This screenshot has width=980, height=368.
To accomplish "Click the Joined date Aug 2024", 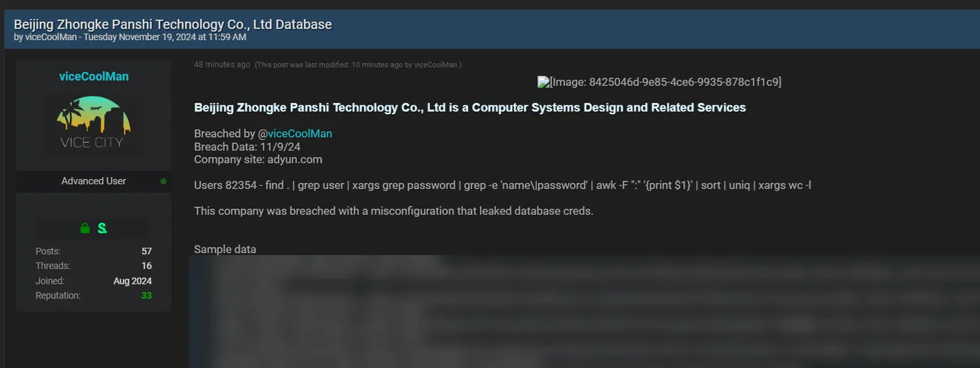I will 133,281.
